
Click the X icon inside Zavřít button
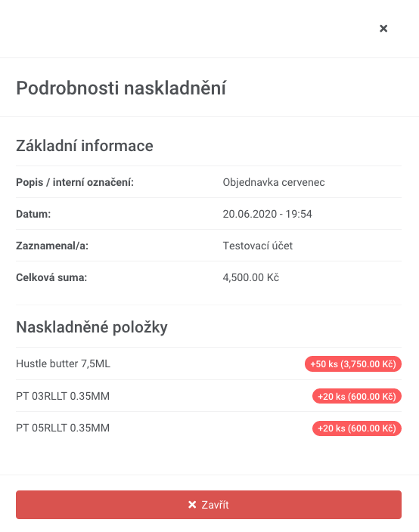tap(192, 505)
